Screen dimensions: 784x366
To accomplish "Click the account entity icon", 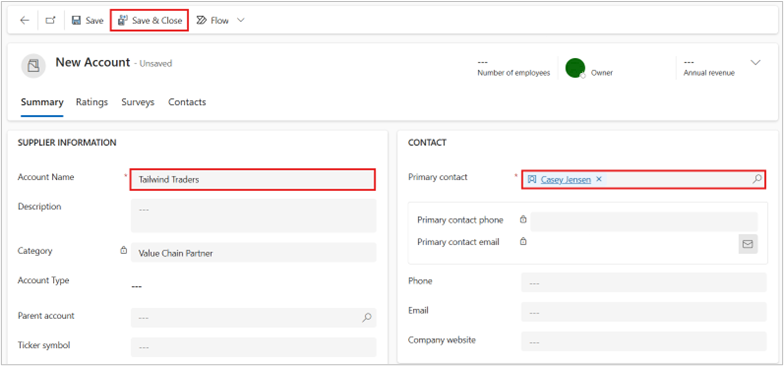I will (34, 66).
